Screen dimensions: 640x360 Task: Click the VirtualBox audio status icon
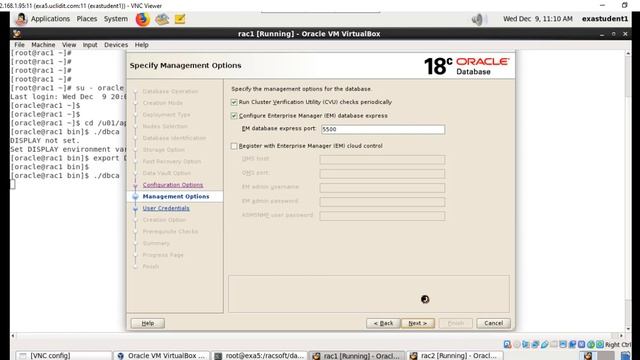(x=525, y=344)
